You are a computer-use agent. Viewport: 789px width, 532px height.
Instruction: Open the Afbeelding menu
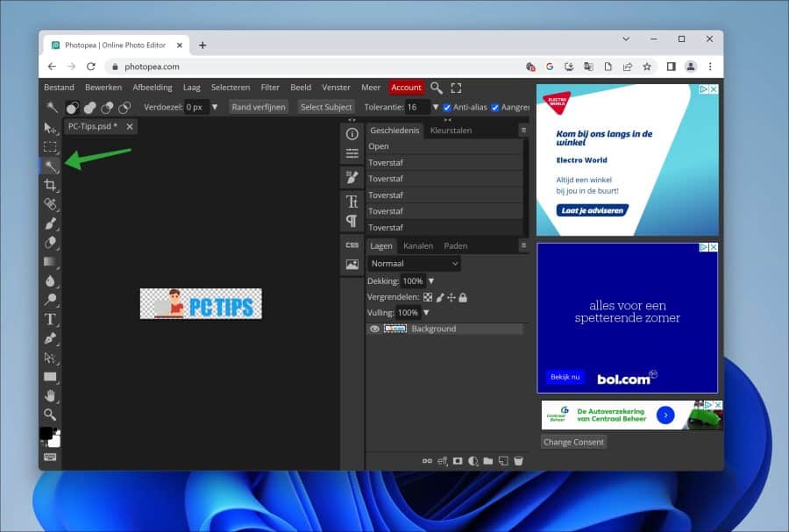pyautogui.click(x=153, y=88)
